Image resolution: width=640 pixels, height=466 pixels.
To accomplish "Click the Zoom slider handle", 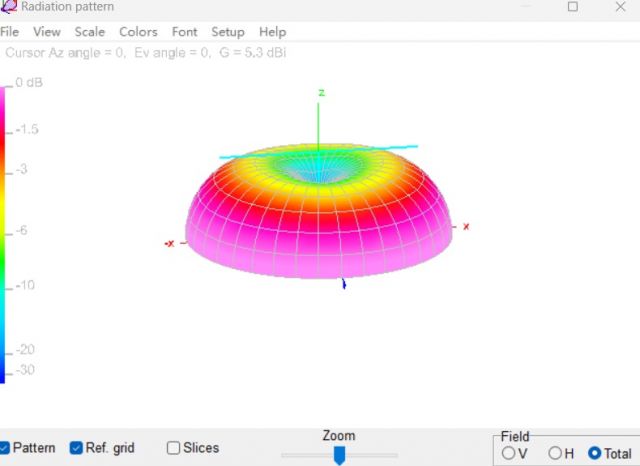I will [339, 455].
